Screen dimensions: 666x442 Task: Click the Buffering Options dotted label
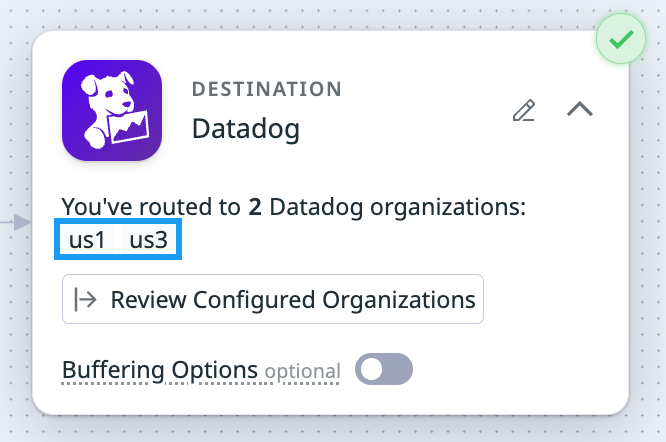(x=160, y=370)
